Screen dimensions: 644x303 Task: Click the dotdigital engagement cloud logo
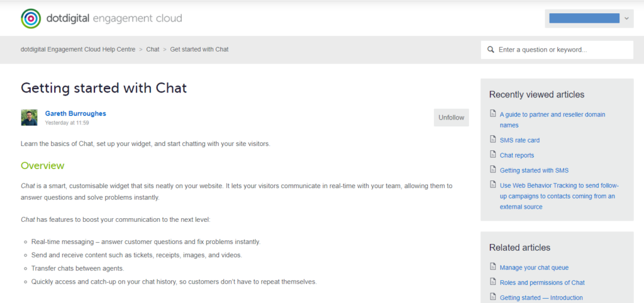tap(101, 19)
